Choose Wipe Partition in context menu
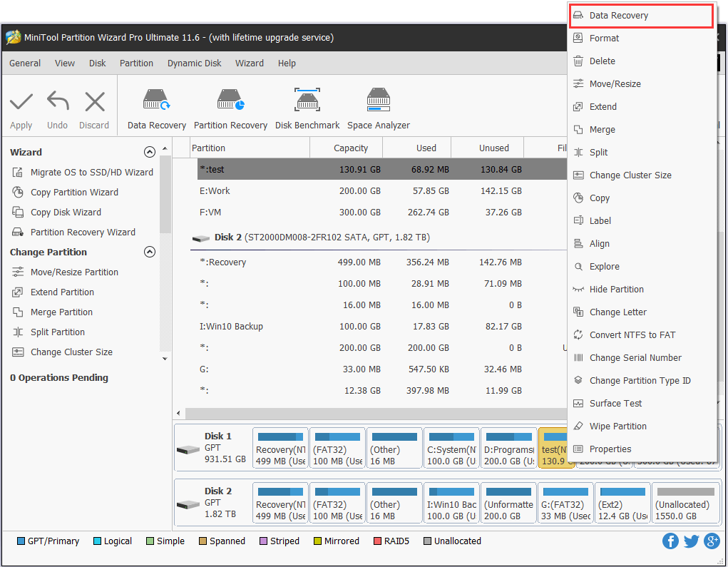 pos(641,426)
